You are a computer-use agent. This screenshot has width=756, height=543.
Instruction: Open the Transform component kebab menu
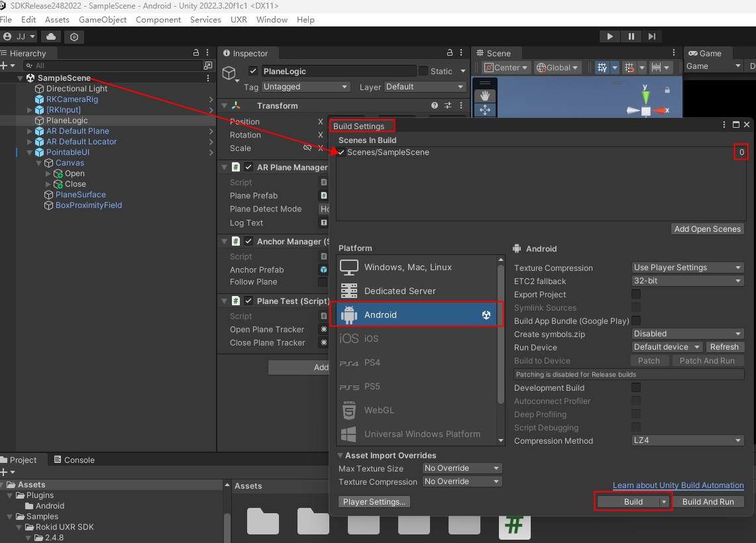point(461,105)
